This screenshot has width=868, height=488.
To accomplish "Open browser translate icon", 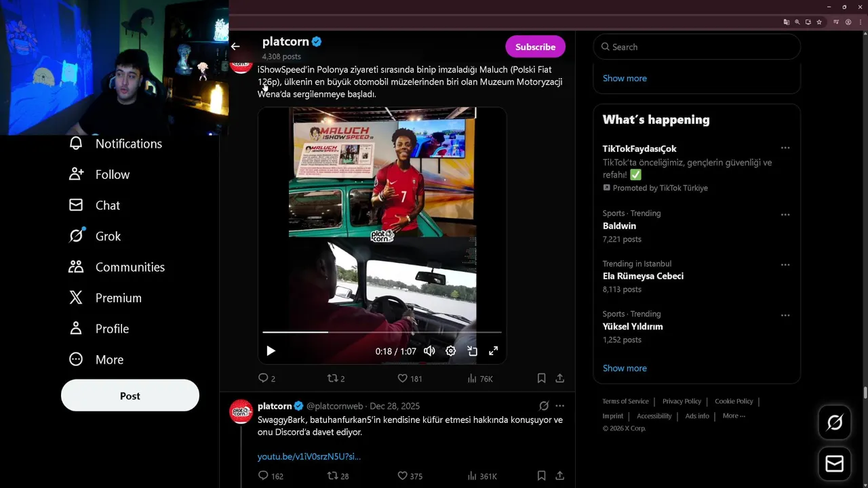I will pyautogui.click(x=787, y=22).
